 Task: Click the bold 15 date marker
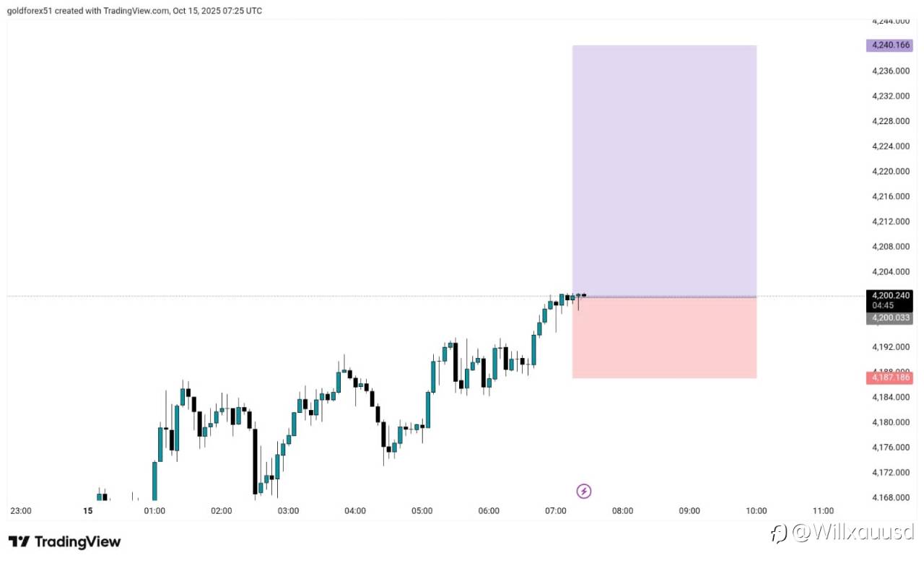88,511
